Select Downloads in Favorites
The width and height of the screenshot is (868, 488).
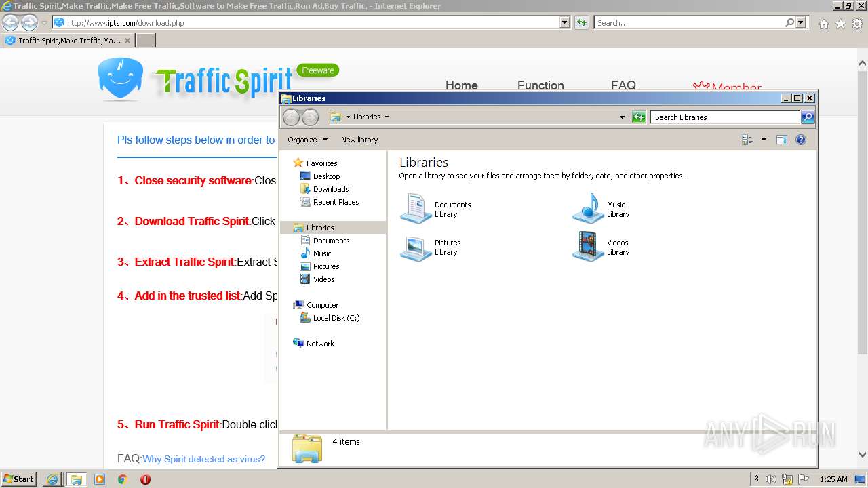click(x=330, y=189)
